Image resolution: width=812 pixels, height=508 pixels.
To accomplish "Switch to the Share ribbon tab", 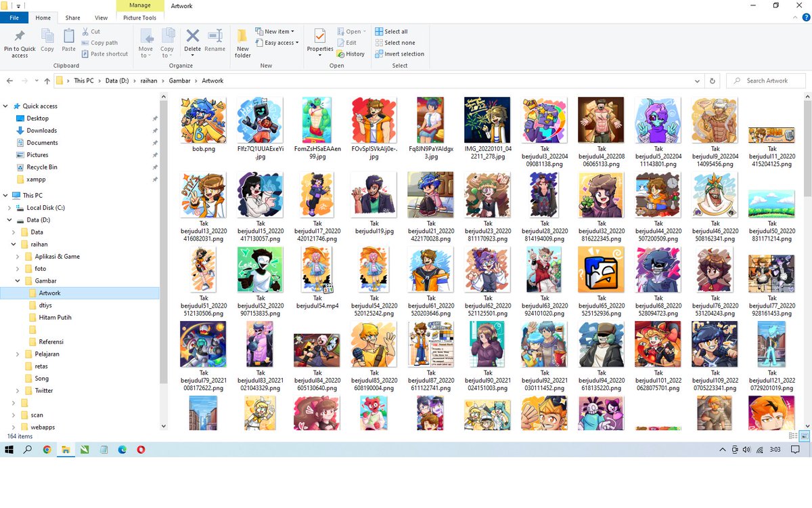I will pos(72,18).
